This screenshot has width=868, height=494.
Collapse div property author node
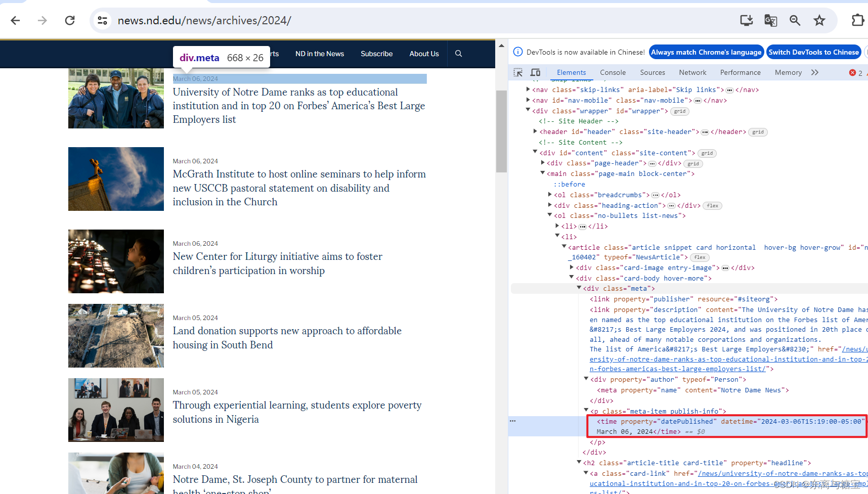[x=586, y=379]
